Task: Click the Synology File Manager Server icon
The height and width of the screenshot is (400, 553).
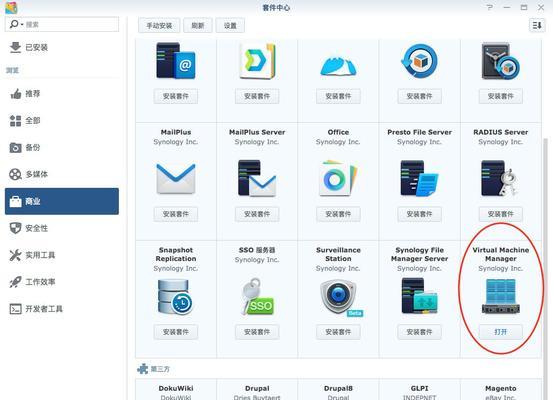Action: [419, 296]
